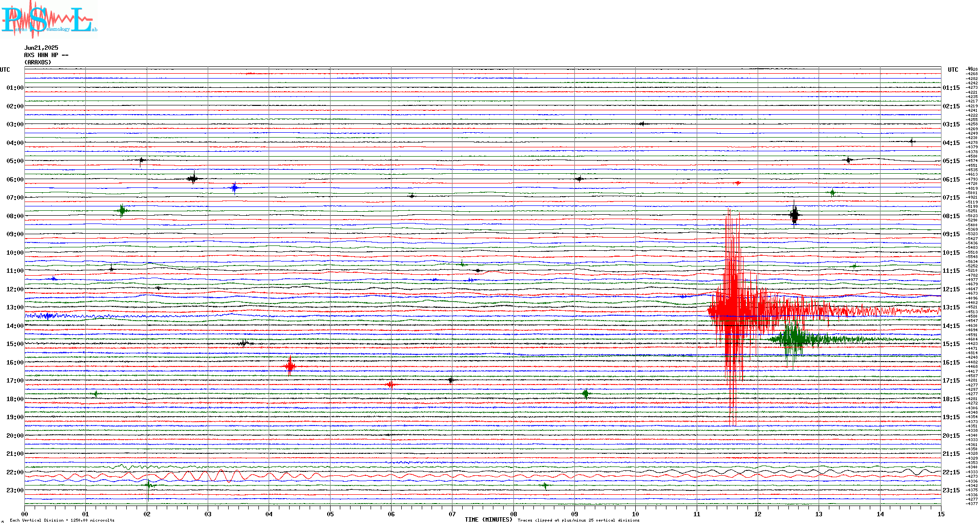980x527 pixels.
Task: Click the 03:00 hour label on left
Action: [x=15, y=124]
